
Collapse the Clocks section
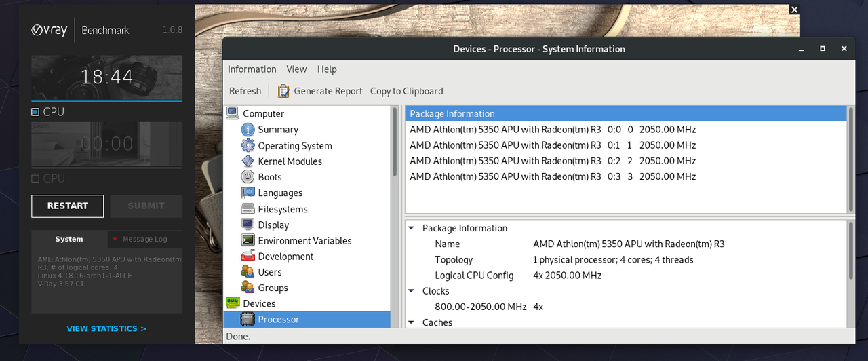[x=412, y=290]
